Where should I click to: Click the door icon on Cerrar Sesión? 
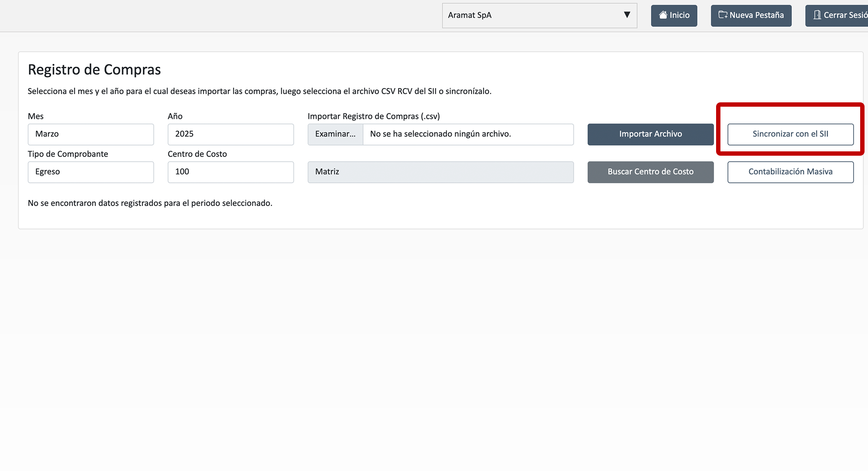click(x=817, y=15)
